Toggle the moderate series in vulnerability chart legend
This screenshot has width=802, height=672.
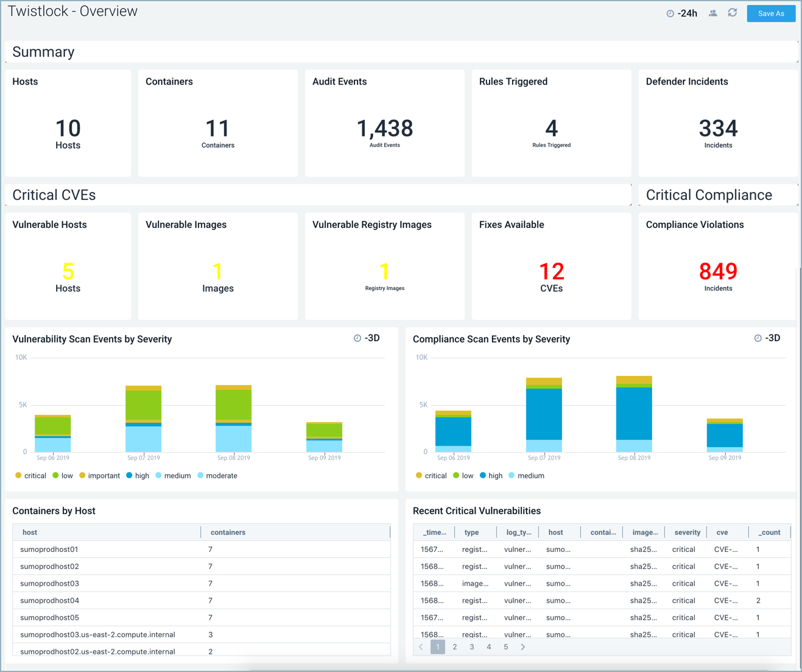[217, 475]
